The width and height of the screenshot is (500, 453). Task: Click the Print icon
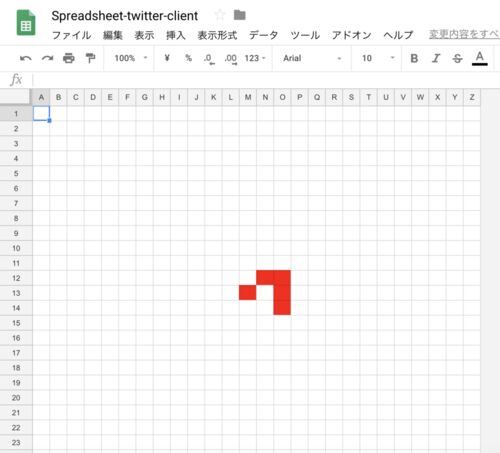tap(69, 58)
